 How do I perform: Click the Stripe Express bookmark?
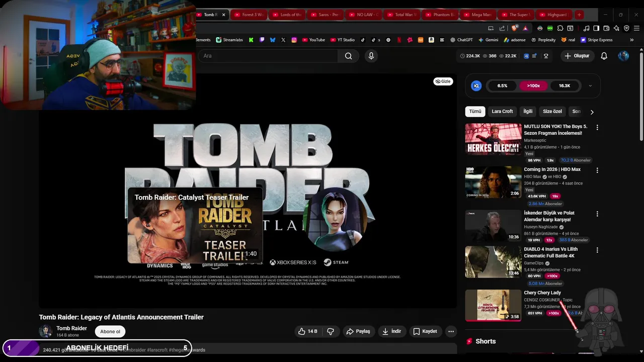pos(596,40)
